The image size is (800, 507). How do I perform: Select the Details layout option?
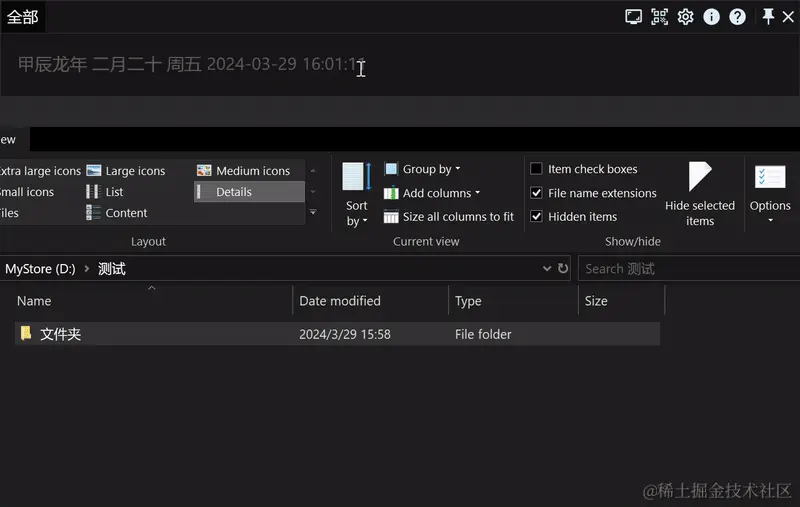(x=249, y=192)
